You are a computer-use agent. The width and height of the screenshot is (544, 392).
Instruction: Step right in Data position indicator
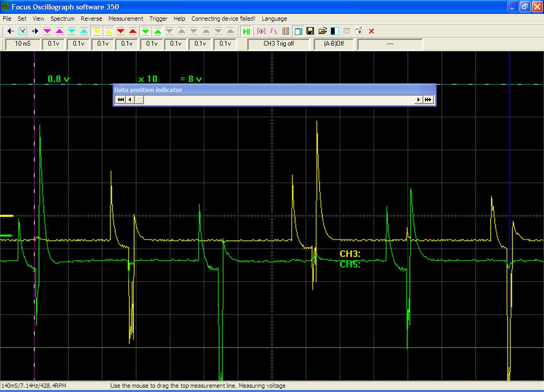tap(419, 99)
